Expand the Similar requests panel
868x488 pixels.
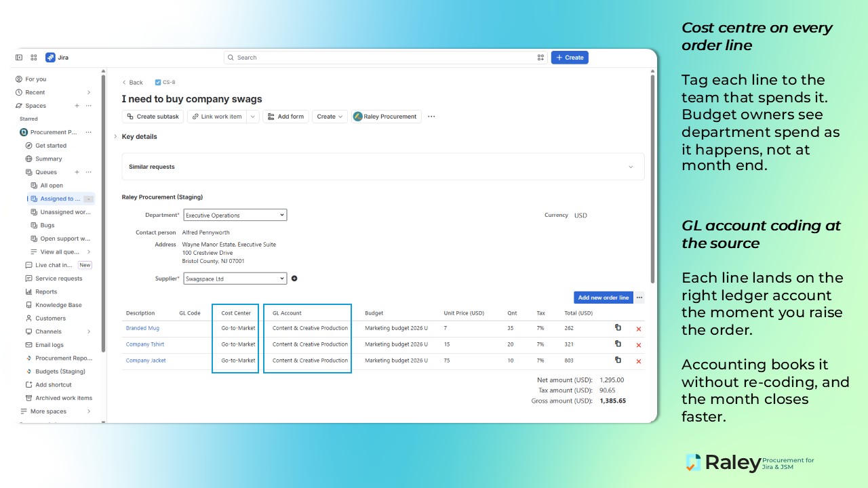631,167
